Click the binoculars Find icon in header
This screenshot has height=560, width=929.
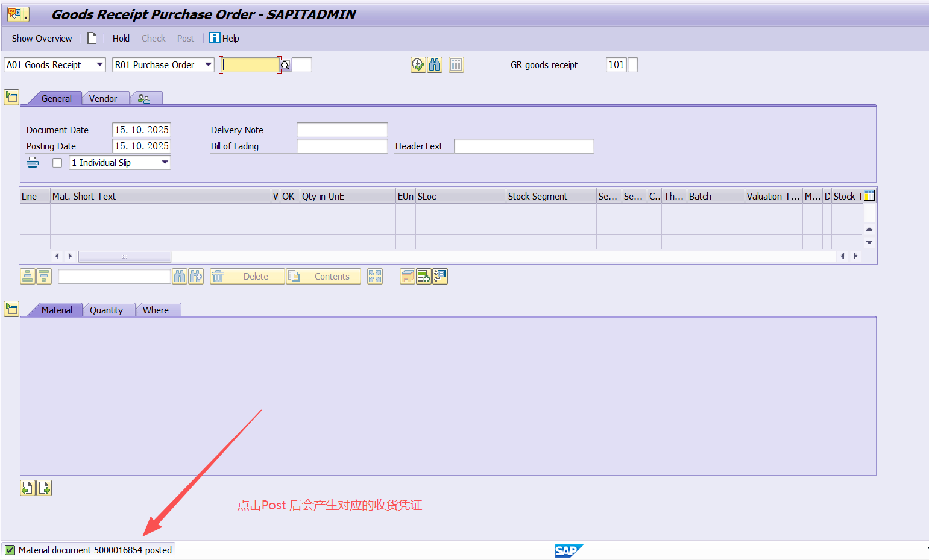(435, 64)
